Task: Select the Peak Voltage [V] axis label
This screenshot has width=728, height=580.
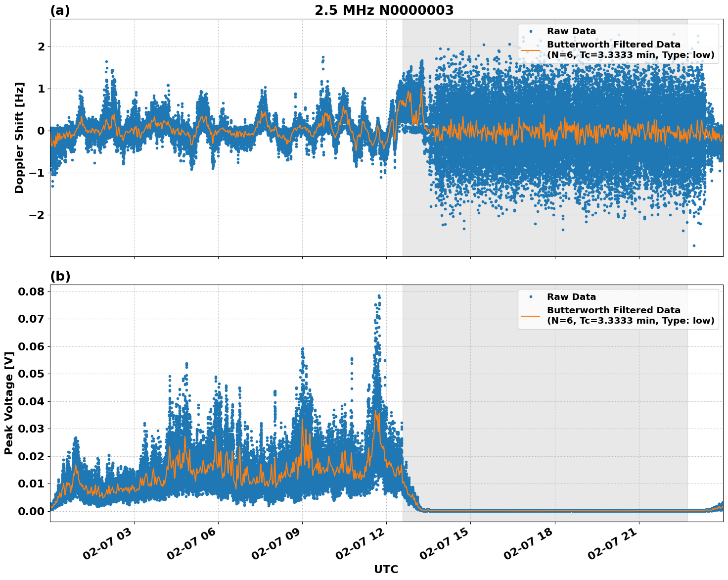Action: [x=8, y=403]
